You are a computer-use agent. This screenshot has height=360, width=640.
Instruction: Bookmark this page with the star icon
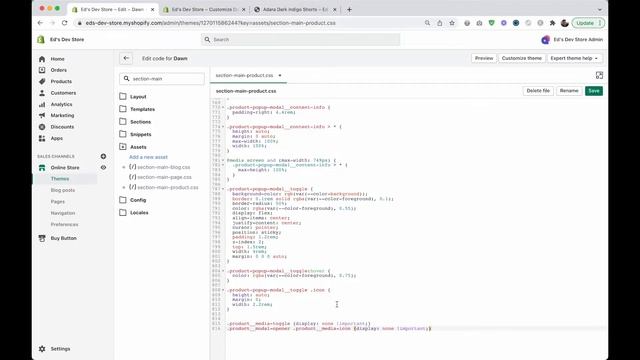tap(452, 23)
